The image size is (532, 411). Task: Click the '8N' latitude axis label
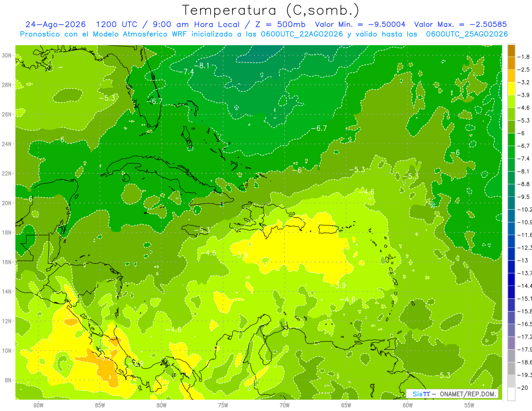coord(9,380)
